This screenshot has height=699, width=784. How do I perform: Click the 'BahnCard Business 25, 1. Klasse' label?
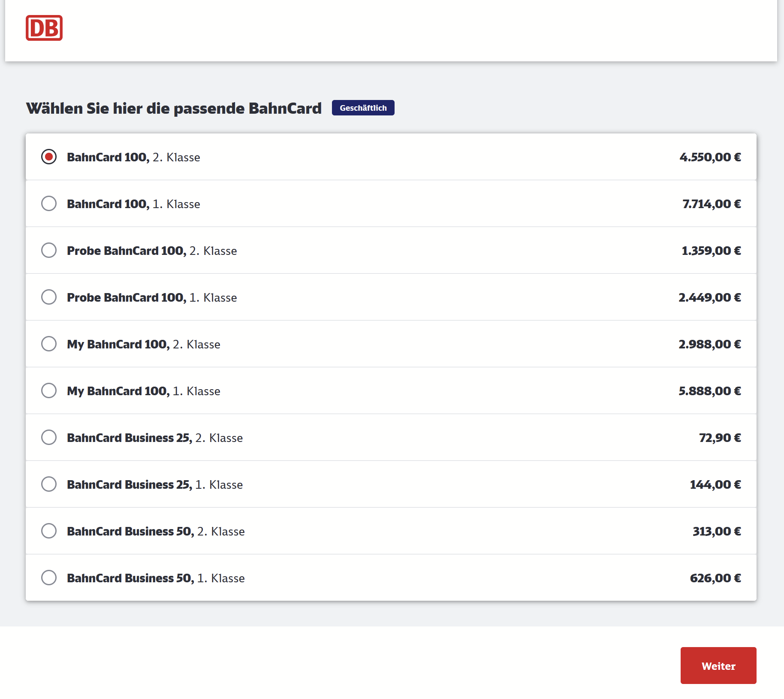(155, 484)
